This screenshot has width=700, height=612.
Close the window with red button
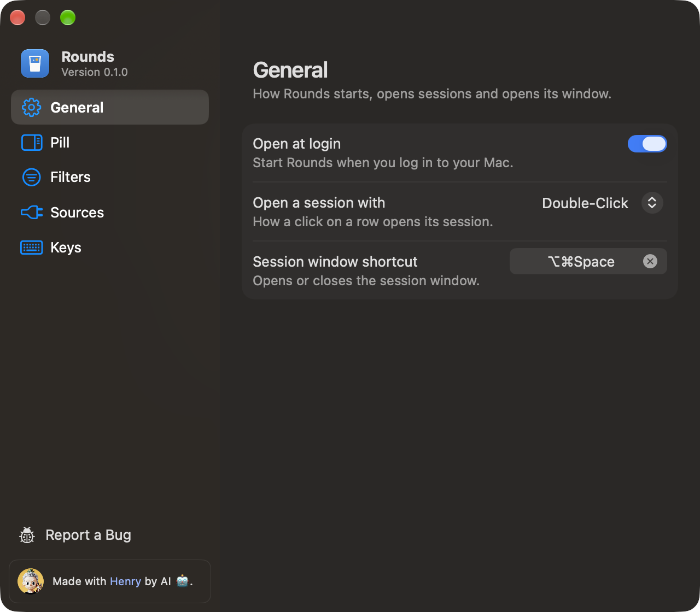point(18,17)
